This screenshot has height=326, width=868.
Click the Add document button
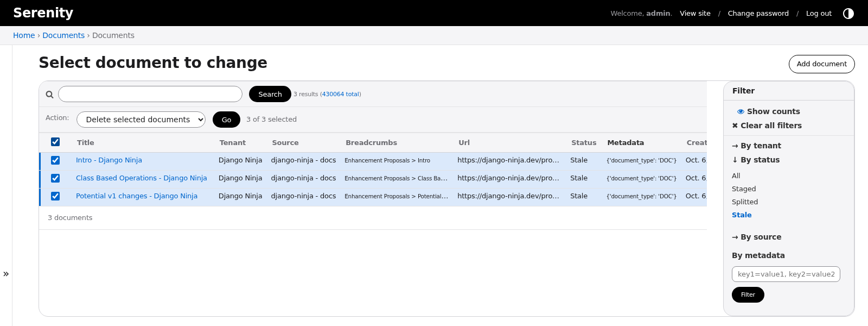point(821,64)
